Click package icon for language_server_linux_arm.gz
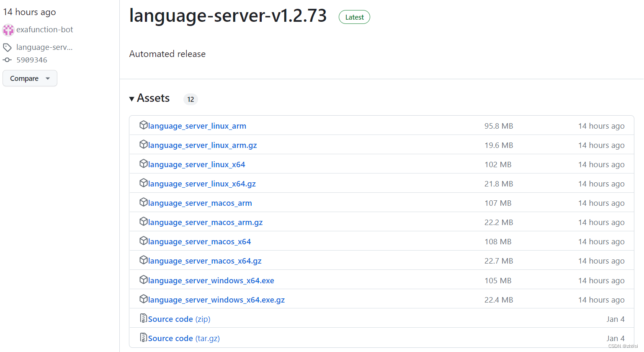The height and width of the screenshot is (352, 644). 144,144
